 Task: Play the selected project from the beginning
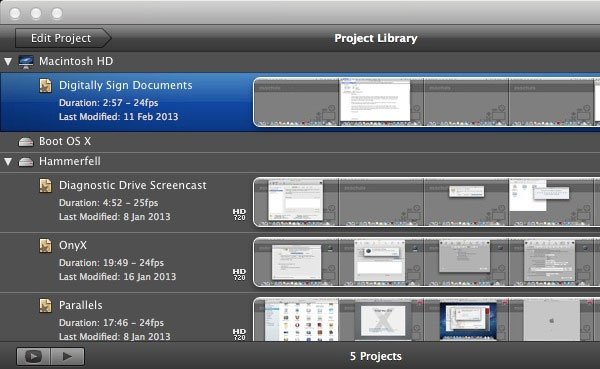click(67, 356)
